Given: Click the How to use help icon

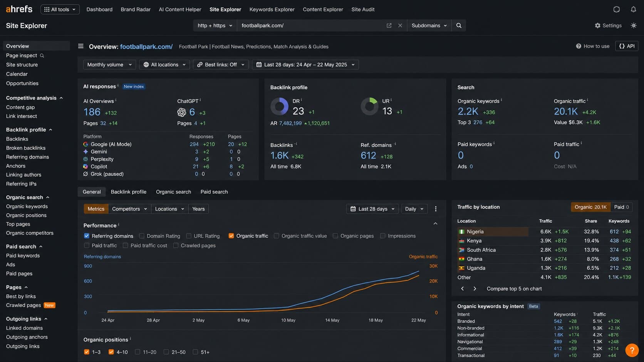Looking at the screenshot, I should click(579, 46).
